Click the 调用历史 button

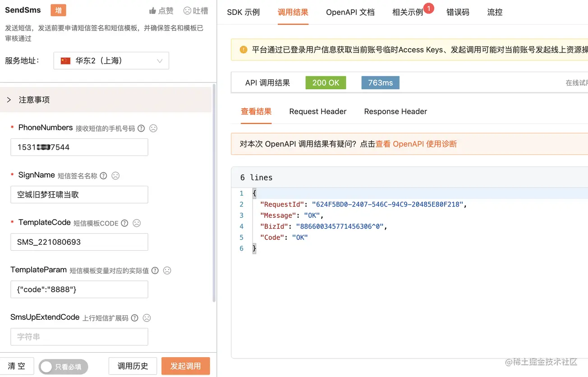133,366
